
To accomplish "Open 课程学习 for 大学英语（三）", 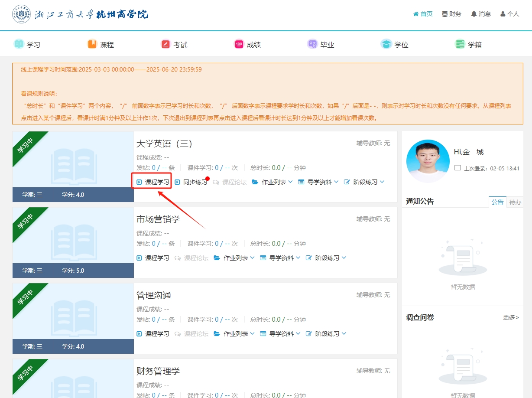I will click(x=152, y=182).
